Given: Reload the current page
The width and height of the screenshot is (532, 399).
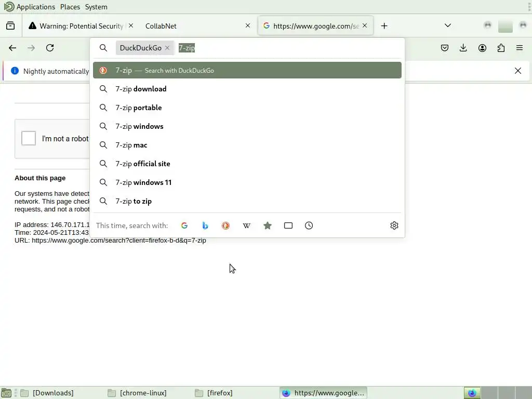Looking at the screenshot, I should click(x=50, y=48).
